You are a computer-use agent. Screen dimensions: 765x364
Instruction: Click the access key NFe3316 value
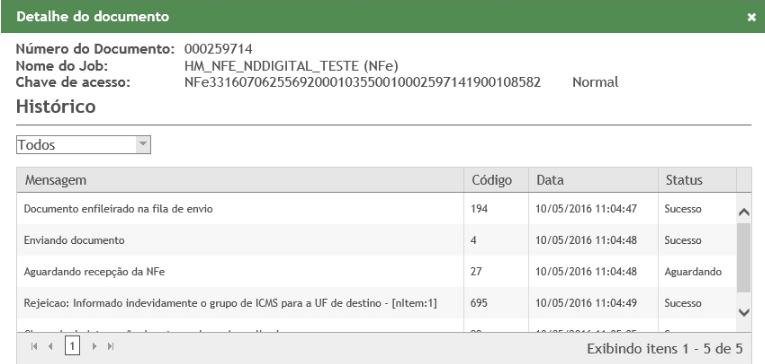[362, 82]
